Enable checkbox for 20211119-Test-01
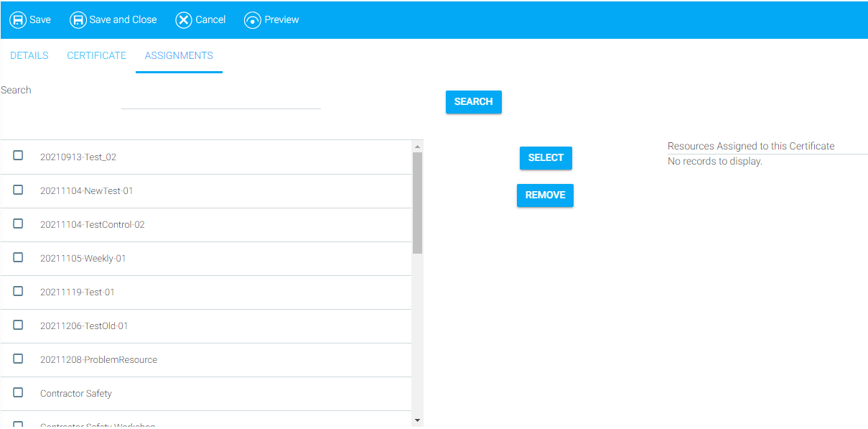868x429 pixels. 18,291
